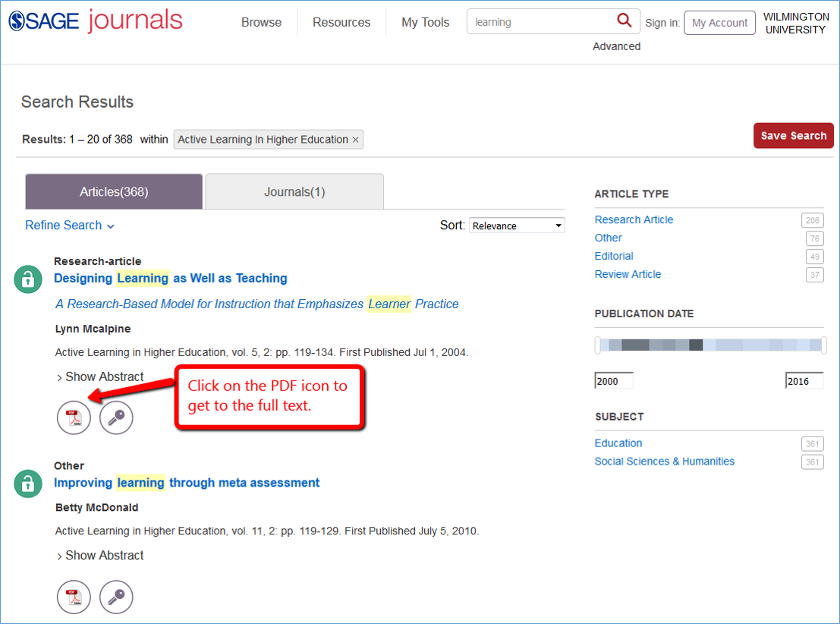The width and height of the screenshot is (840, 624).
Task: Click the open-access padlock beside second result
Action: (x=27, y=484)
